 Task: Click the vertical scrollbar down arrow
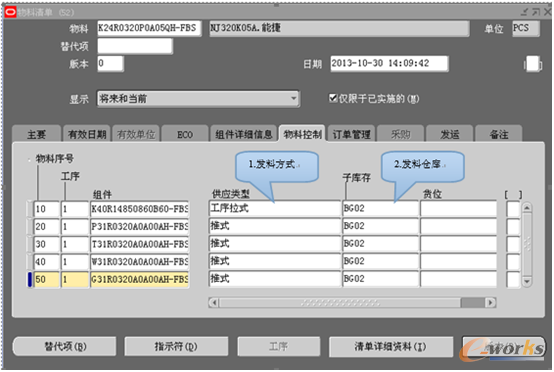pyautogui.click(x=527, y=282)
